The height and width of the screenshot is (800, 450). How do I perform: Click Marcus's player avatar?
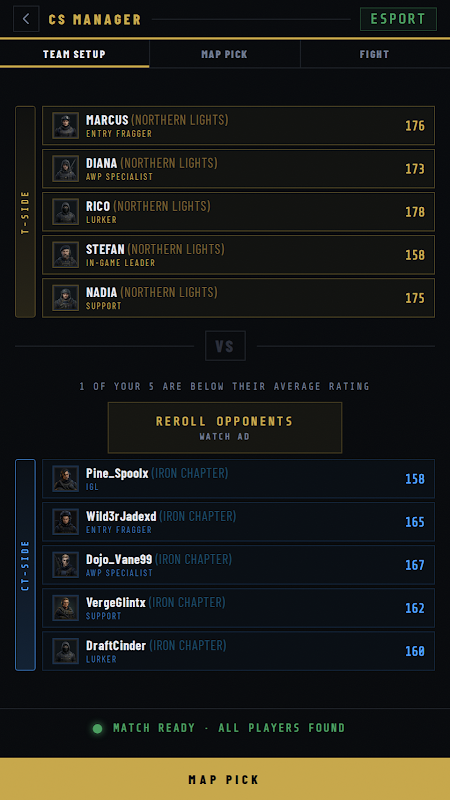coord(66,126)
